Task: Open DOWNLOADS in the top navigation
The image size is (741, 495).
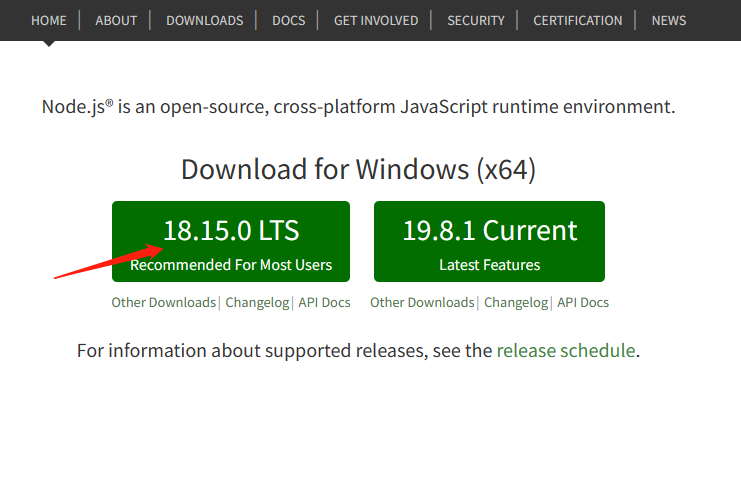Action: pos(205,21)
